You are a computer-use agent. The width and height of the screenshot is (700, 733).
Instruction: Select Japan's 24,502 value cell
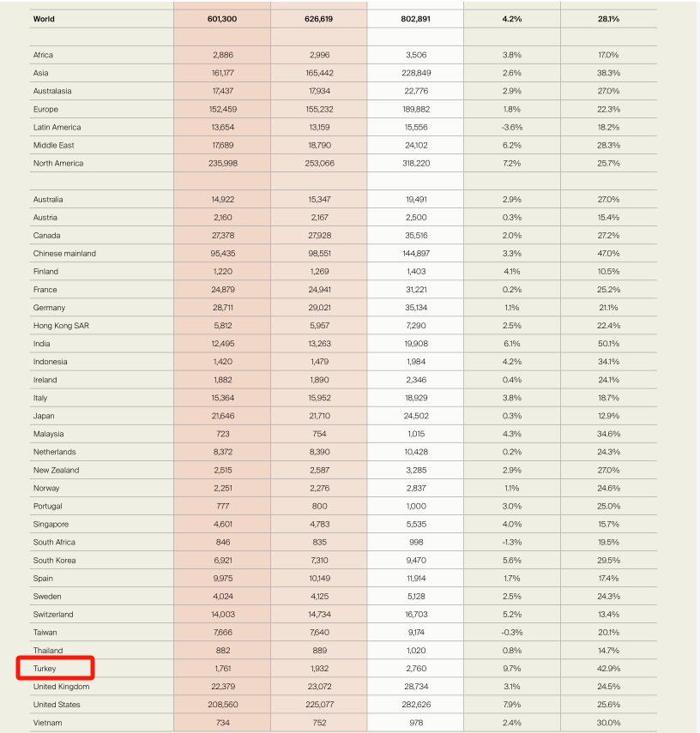click(x=414, y=416)
